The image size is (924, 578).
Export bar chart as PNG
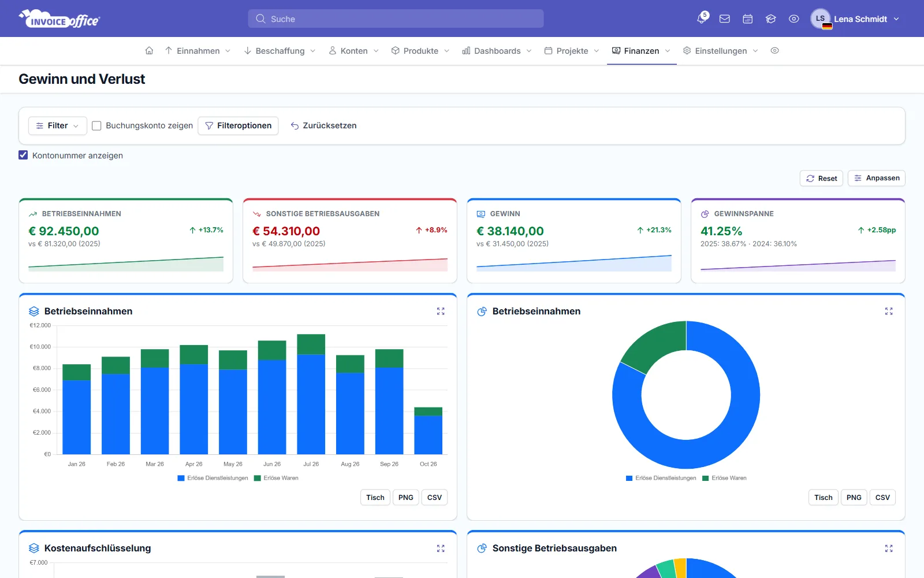click(x=406, y=498)
